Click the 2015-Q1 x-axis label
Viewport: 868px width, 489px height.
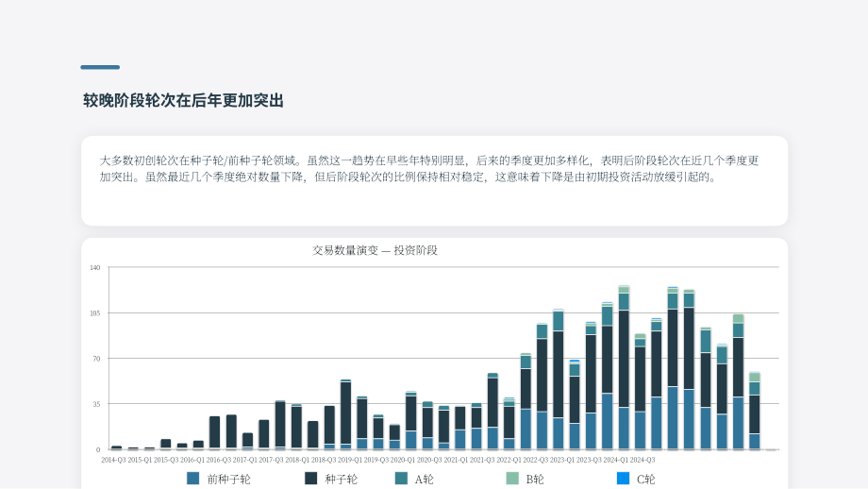(140, 460)
